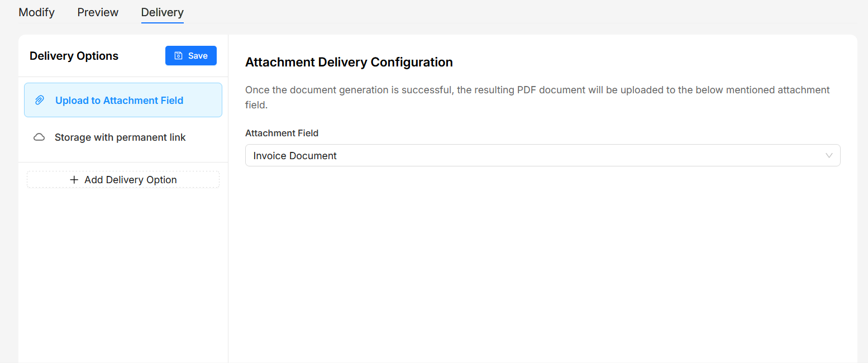Expand the chevron arrow of Attachment Field
Image resolution: width=868 pixels, height=363 pixels.
point(829,156)
